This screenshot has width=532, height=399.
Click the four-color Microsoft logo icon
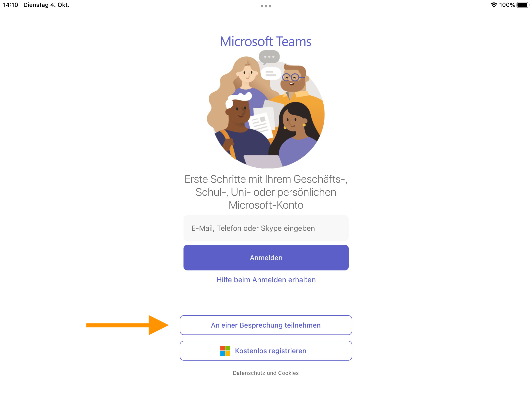(x=225, y=351)
